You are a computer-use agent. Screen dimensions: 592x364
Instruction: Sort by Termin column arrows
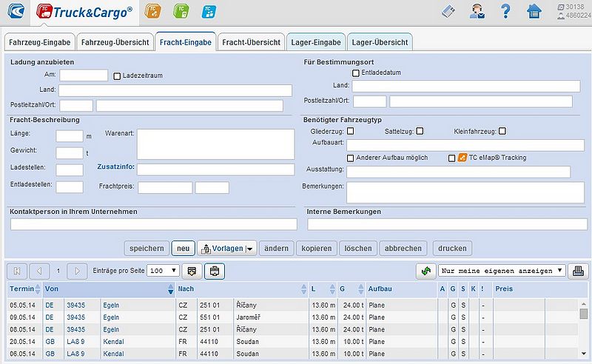[x=38, y=289]
